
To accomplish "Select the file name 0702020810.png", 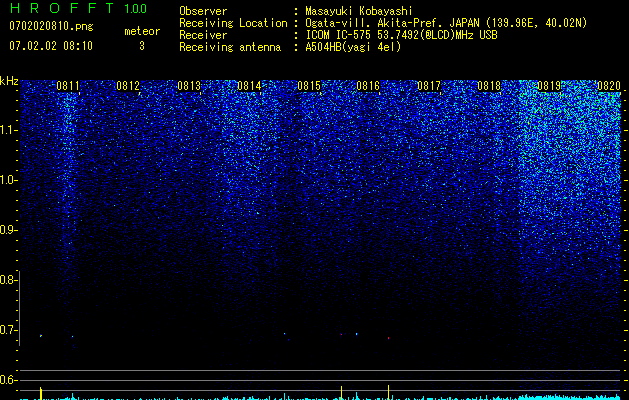I will [51, 27].
